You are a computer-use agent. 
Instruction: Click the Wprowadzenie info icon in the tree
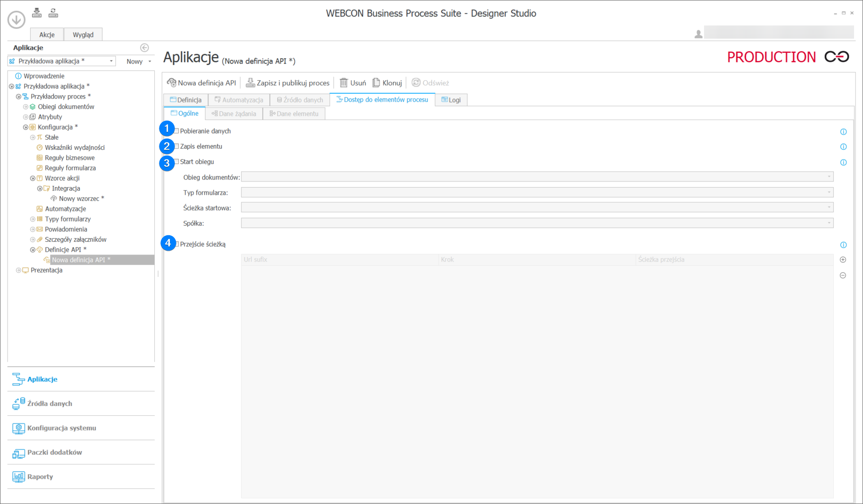18,76
